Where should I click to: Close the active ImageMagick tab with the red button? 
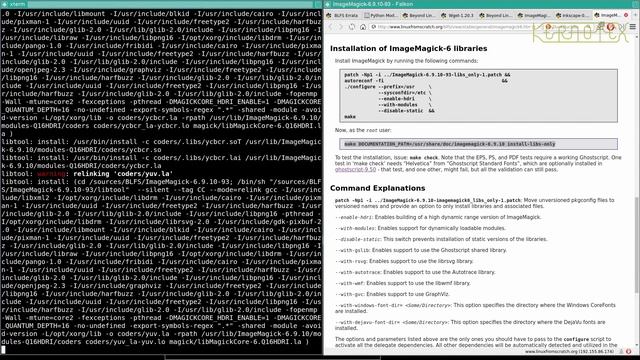[626, 15]
